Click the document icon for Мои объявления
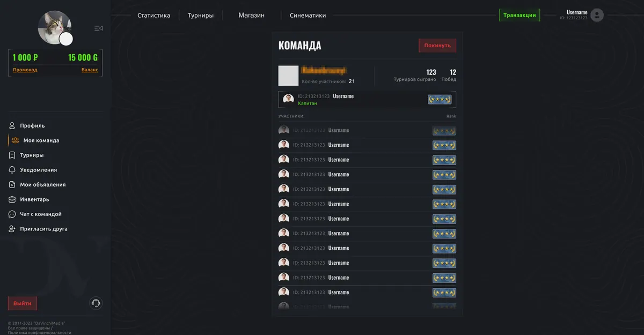 [12, 184]
